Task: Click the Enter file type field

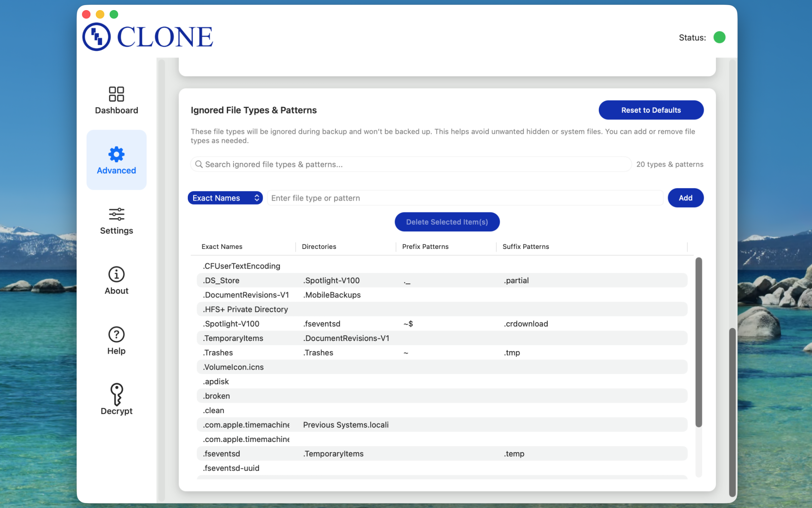Action: pos(465,198)
